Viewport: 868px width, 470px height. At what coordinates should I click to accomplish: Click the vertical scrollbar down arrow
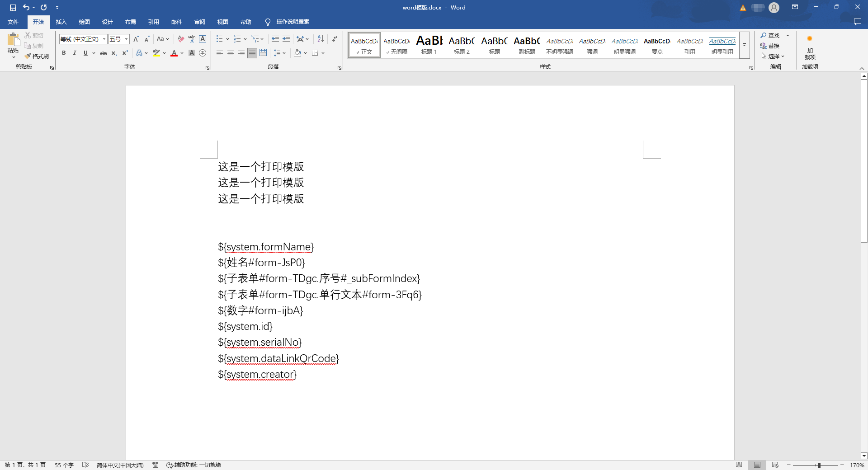pos(864,456)
